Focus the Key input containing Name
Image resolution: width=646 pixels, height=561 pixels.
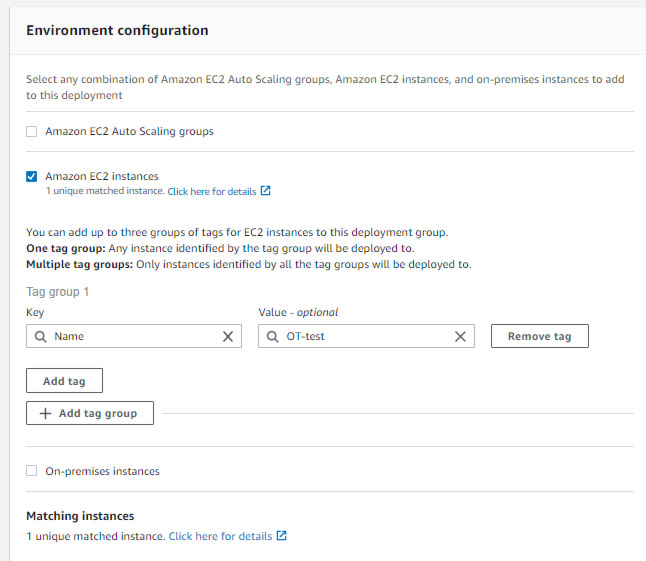tap(134, 336)
